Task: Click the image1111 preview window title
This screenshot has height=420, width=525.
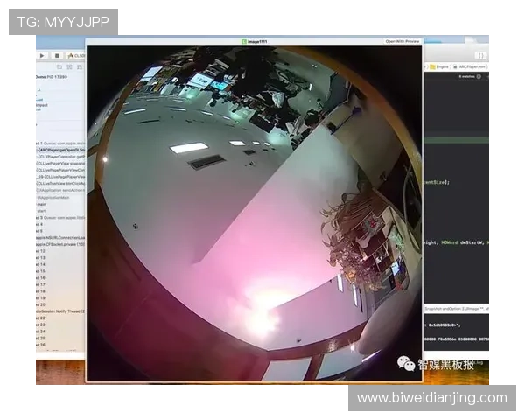Action: click(x=255, y=41)
